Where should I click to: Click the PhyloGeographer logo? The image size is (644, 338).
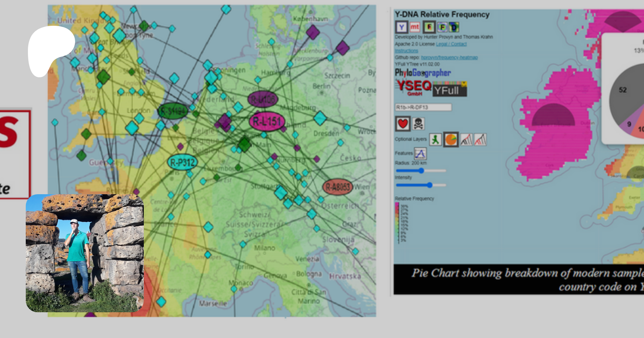(423, 73)
